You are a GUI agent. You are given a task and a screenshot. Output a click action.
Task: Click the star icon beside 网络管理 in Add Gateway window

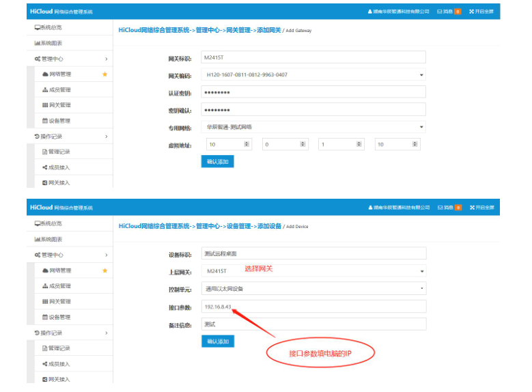[104, 74]
